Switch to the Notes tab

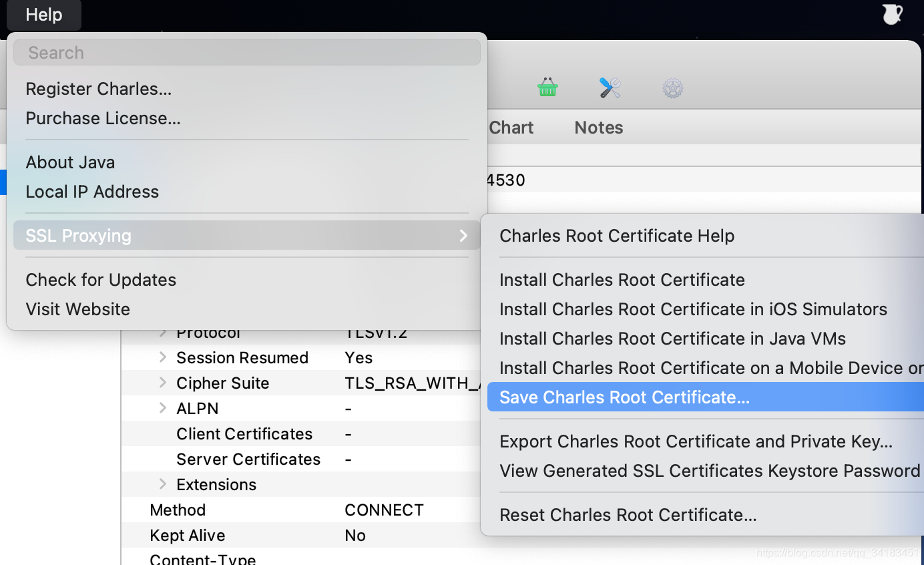(x=599, y=128)
